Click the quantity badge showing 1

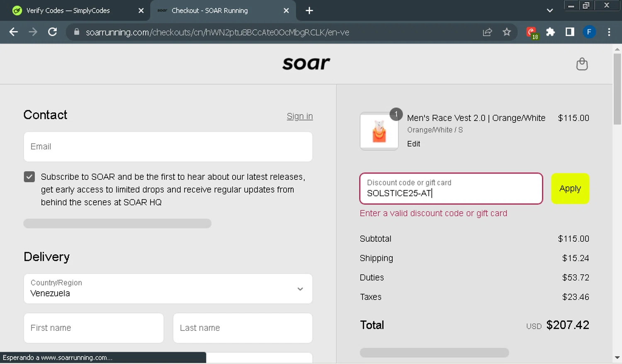(396, 114)
